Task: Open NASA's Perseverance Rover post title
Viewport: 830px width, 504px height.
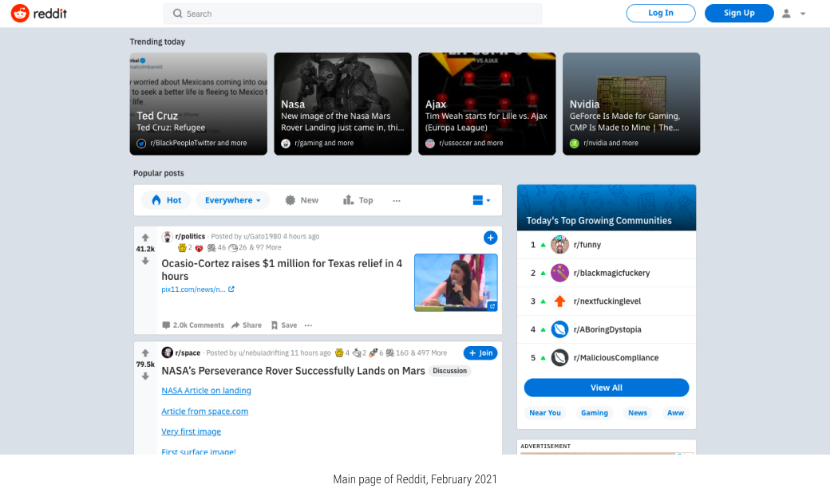Action: 293,371
